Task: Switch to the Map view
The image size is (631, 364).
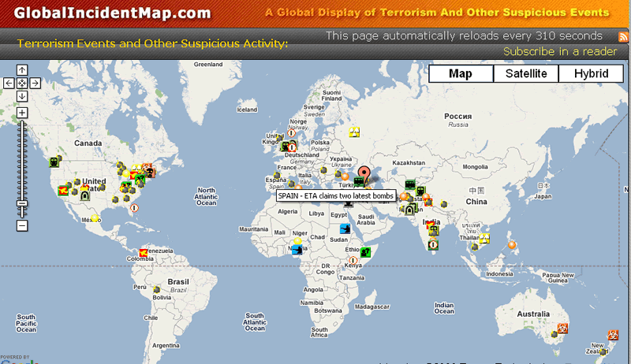Action: click(x=461, y=73)
